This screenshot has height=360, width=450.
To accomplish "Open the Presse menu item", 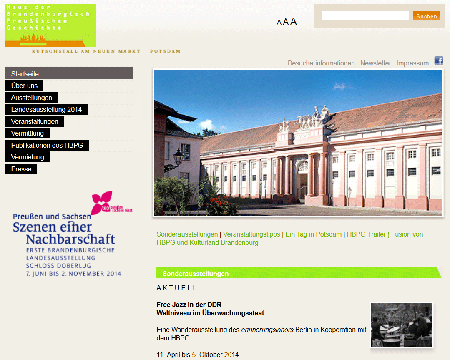I will (x=21, y=169).
